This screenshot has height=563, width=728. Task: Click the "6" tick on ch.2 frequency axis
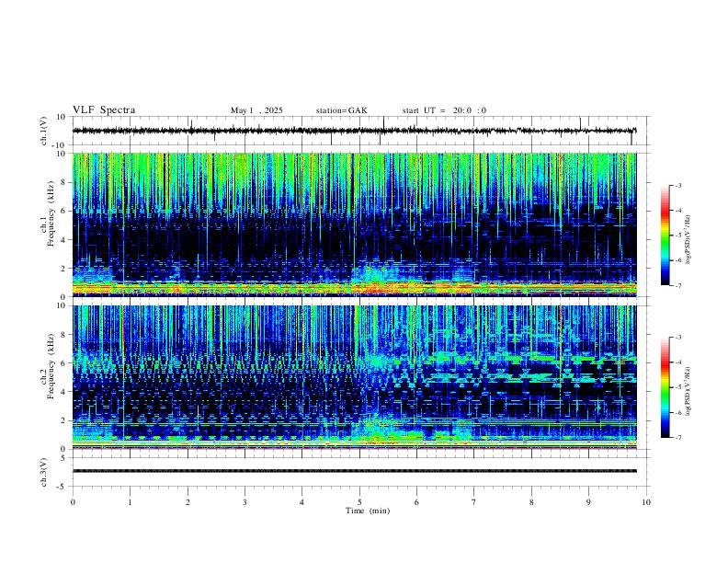coord(63,363)
